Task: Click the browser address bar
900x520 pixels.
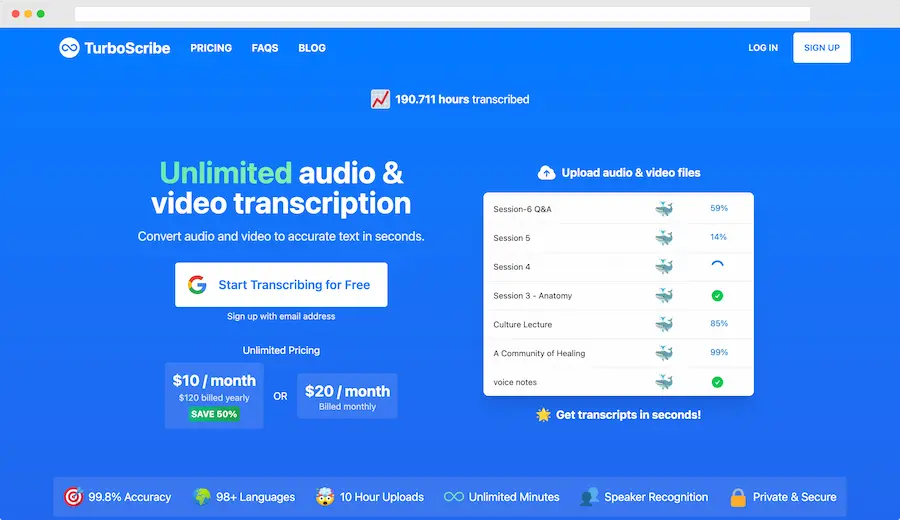Action: click(442, 14)
